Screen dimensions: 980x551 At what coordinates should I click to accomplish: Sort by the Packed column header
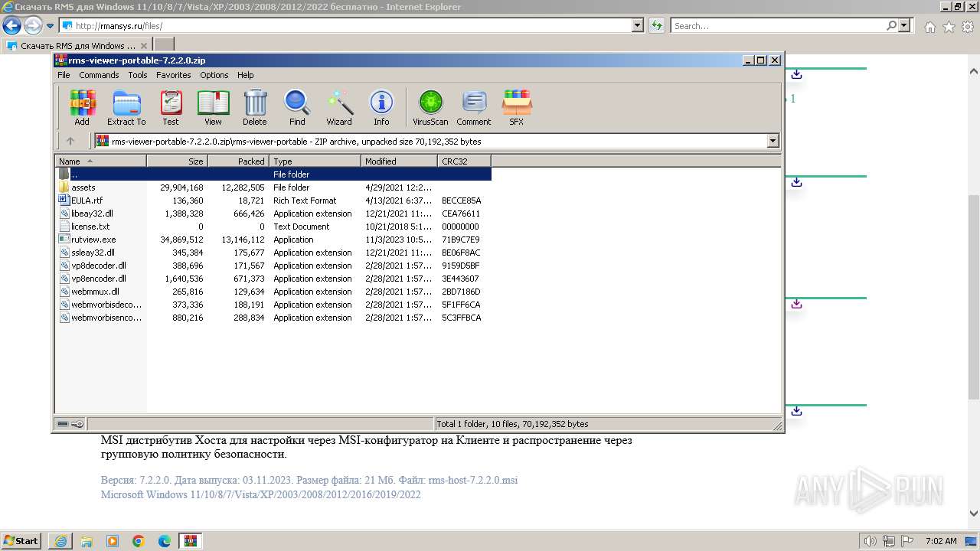(x=238, y=161)
